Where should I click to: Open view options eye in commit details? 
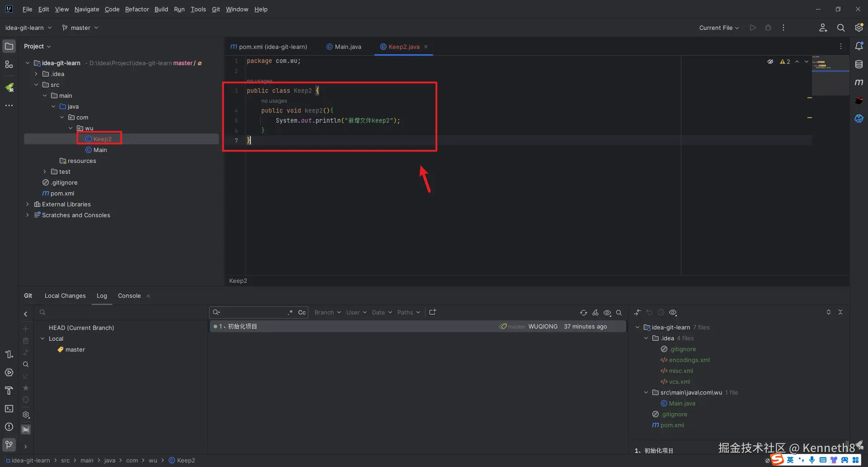[673, 313]
